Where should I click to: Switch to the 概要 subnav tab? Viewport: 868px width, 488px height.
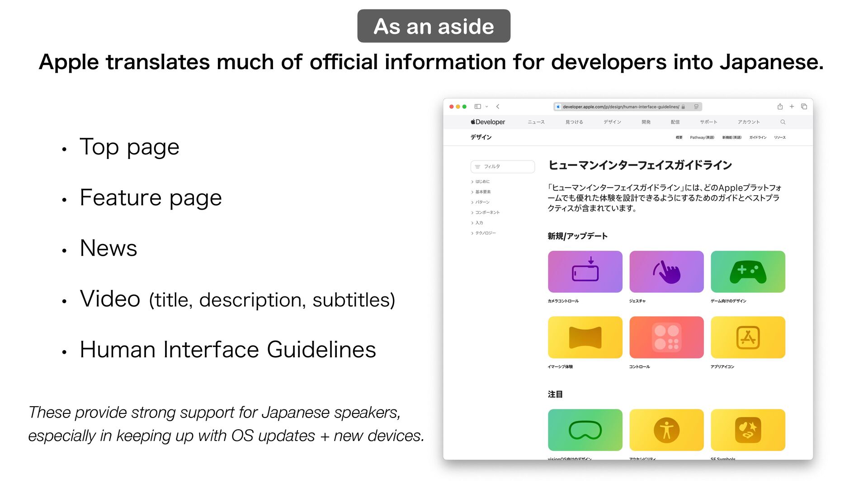point(679,137)
